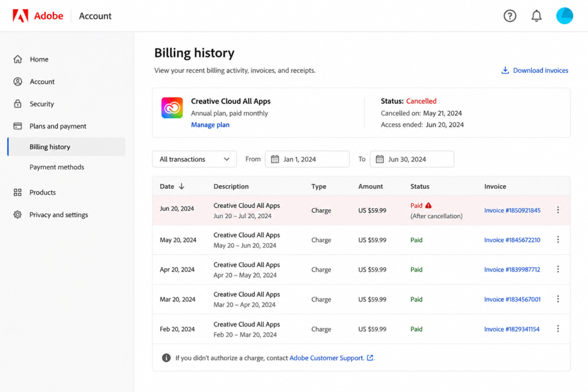Click the sort arrow next to Date header
588x392 pixels.
181,187
